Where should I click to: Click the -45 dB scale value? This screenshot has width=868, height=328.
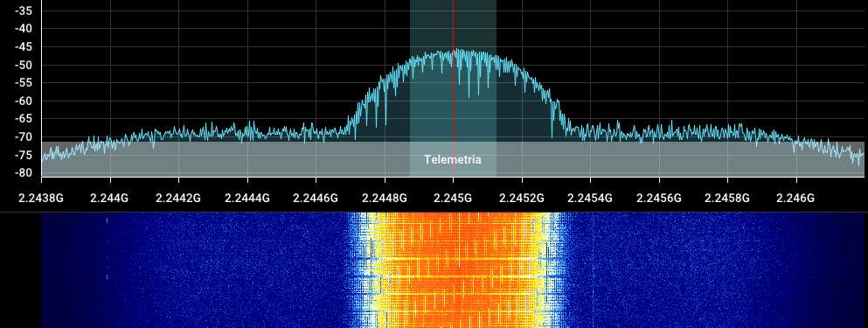[24, 47]
